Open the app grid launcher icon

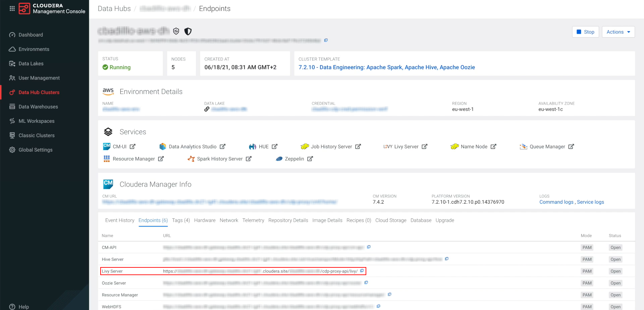(x=12, y=8)
